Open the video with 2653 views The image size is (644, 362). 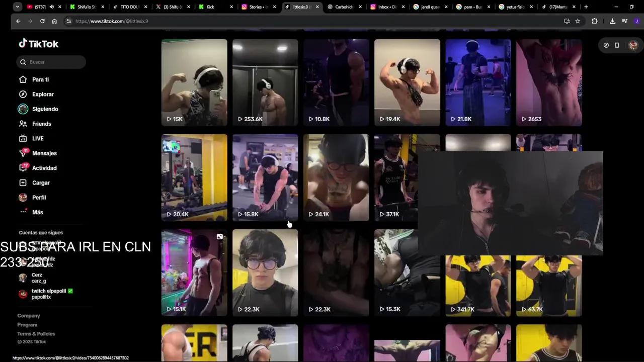[549, 82]
